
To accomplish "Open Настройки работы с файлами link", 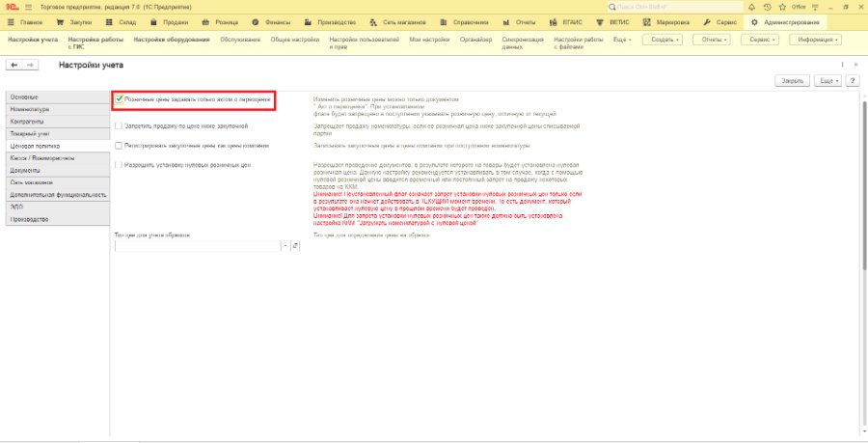I will click(x=579, y=43).
